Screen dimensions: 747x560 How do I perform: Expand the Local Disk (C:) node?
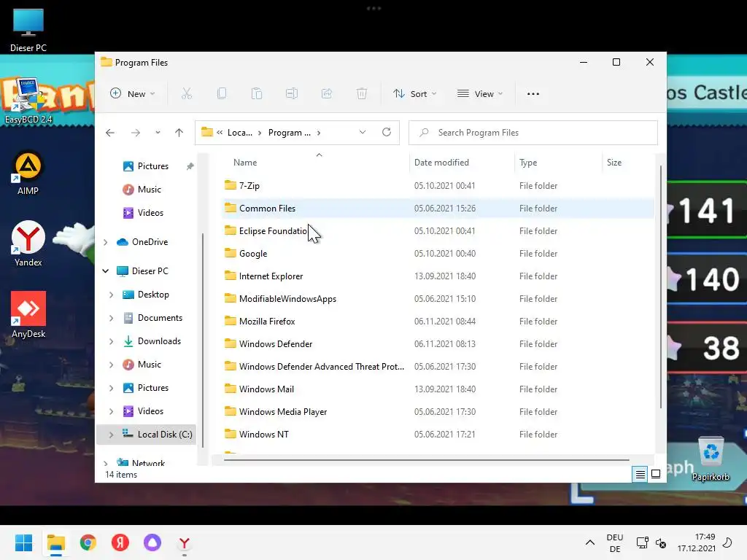[x=111, y=435]
